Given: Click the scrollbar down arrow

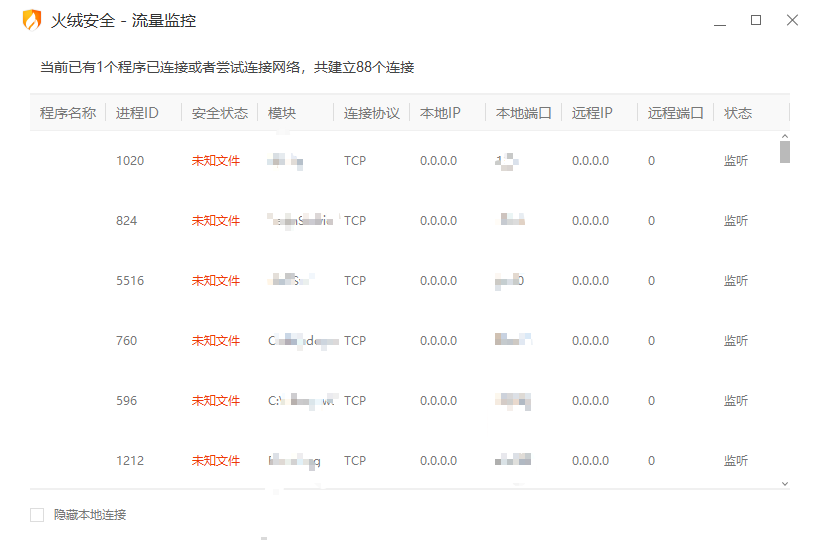Looking at the screenshot, I should [x=784, y=484].
